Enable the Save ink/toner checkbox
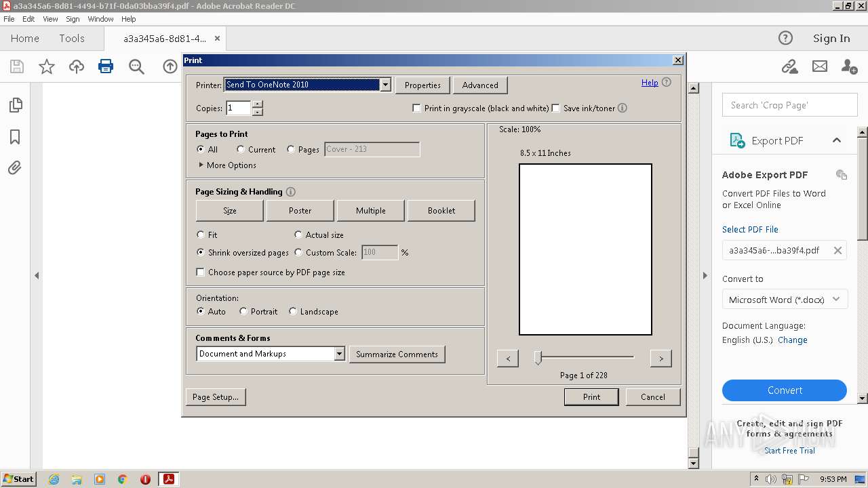868x488 pixels. pos(556,108)
